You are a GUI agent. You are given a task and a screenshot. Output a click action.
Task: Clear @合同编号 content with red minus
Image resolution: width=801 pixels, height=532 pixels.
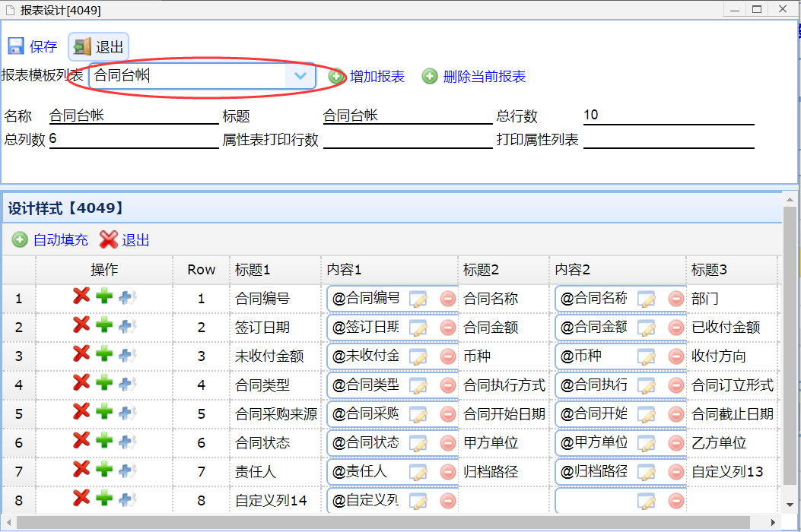coord(448,299)
